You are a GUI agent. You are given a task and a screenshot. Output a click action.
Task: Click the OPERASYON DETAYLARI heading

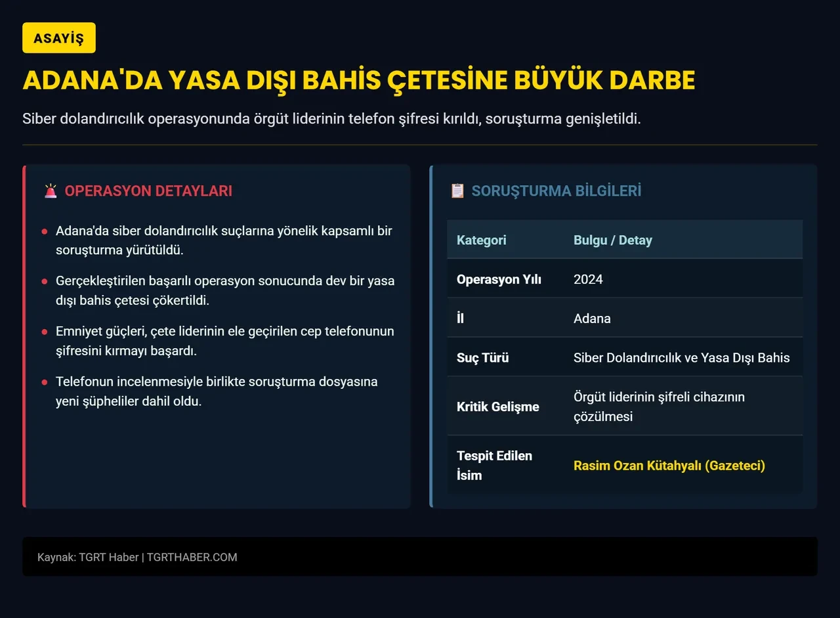(x=148, y=191)
